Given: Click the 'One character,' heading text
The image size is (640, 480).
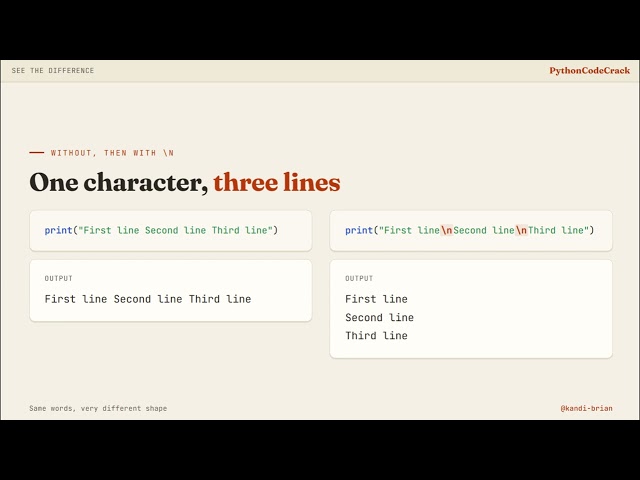Looking at the screenshot, I should point(119,182).
